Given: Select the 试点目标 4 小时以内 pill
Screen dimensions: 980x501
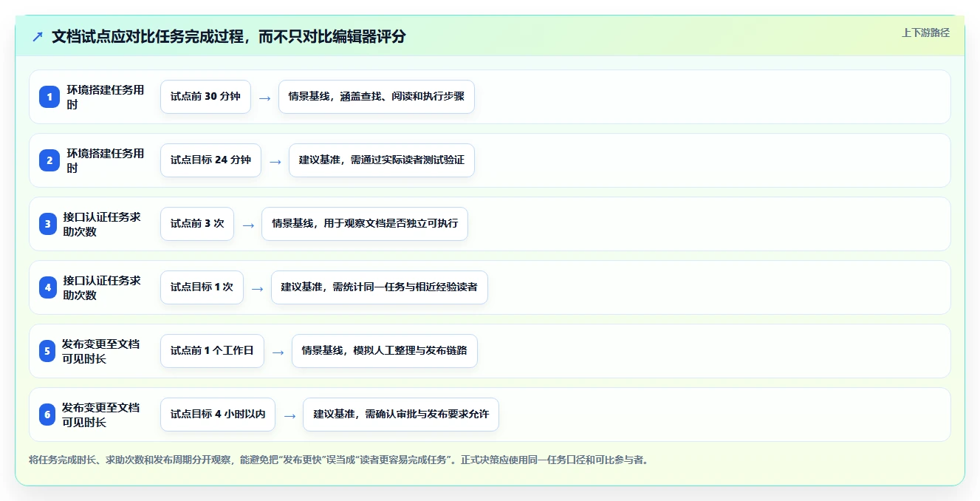Looking at the screenshot, I should point(218,415).
